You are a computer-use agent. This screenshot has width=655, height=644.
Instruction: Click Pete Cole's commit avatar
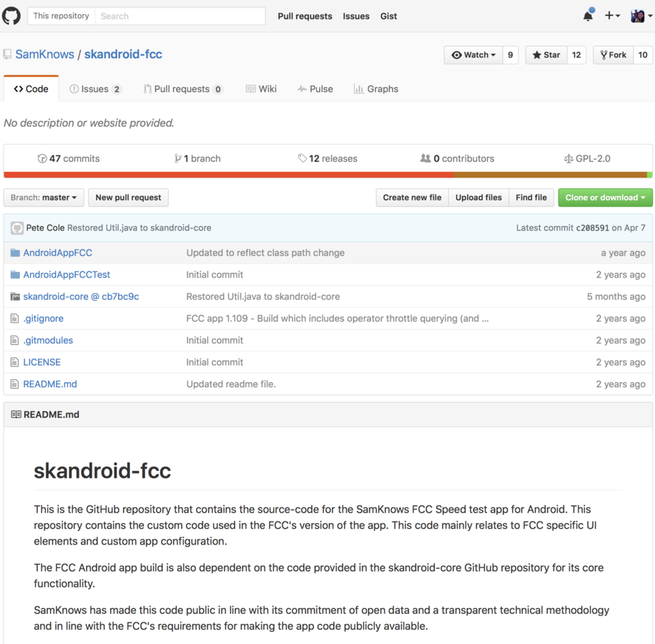[x=17, y=228]
